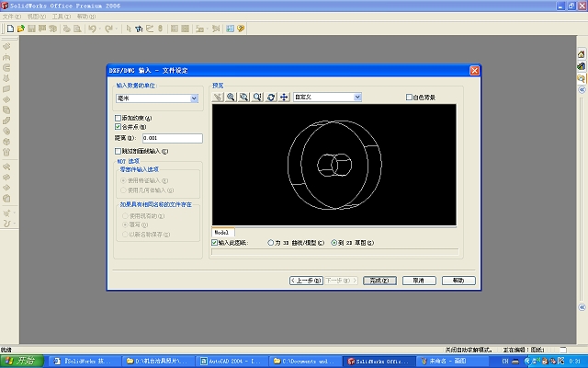
Task: Open the 毫米 units dropdown
Action: [194, 98]
